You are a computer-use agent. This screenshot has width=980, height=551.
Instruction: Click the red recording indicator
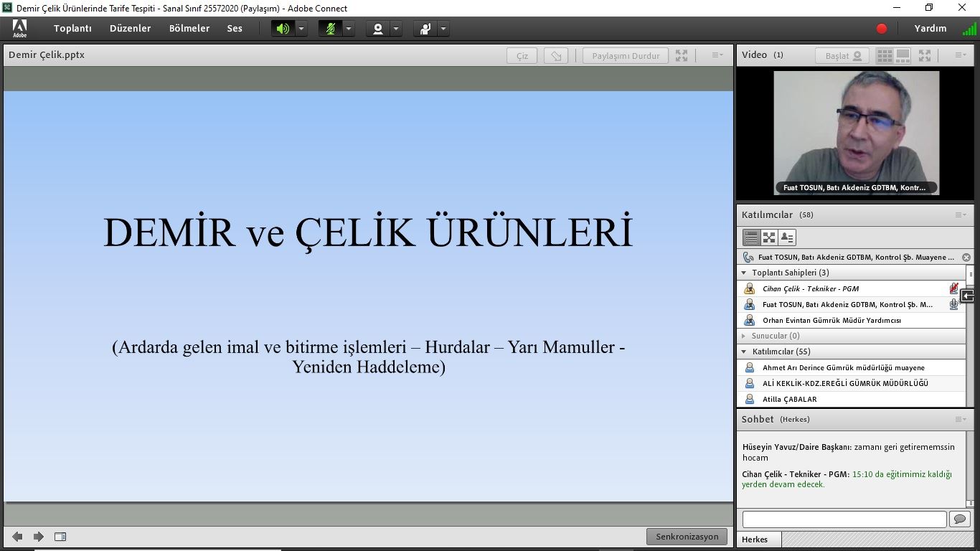coord(882,29)
